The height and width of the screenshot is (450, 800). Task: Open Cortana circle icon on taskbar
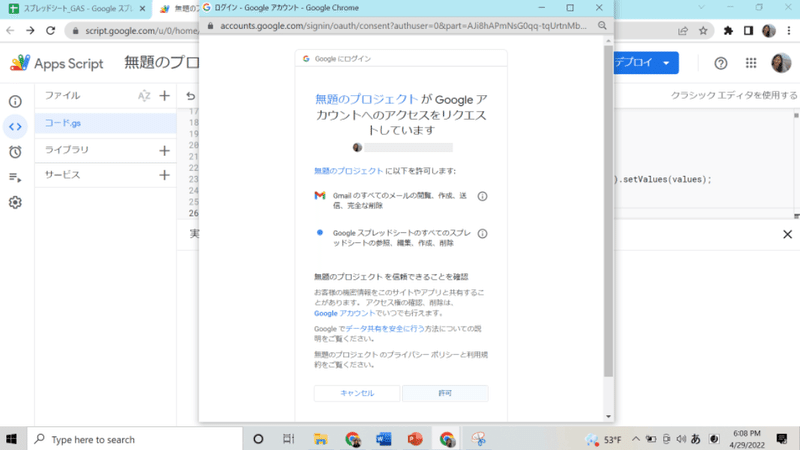(x=258, y=439)
